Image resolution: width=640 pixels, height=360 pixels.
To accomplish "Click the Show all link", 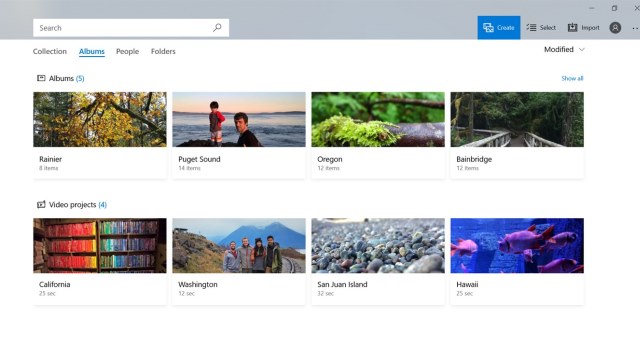I will [572, 78].
